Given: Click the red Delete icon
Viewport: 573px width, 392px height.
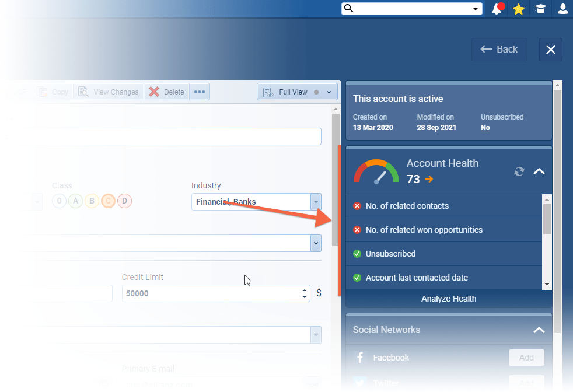Looking at the screenshot, I should pyautogui.click(x=155, y=91).
